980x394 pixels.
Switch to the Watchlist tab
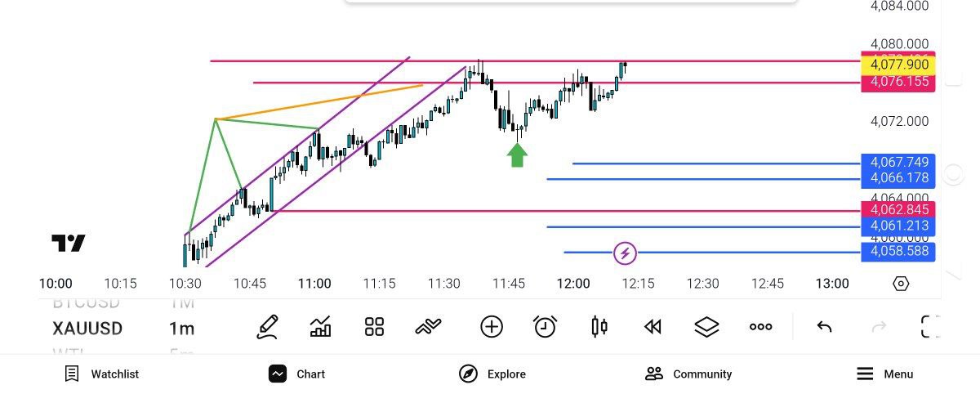102,374
